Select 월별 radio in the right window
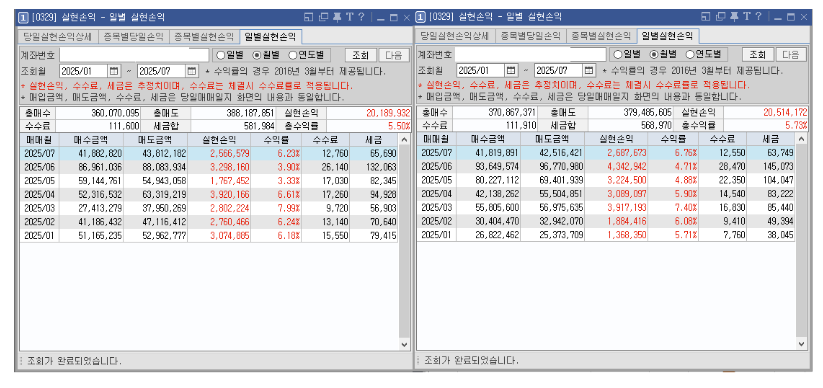The image size is (823, 388). click(663, 55)
